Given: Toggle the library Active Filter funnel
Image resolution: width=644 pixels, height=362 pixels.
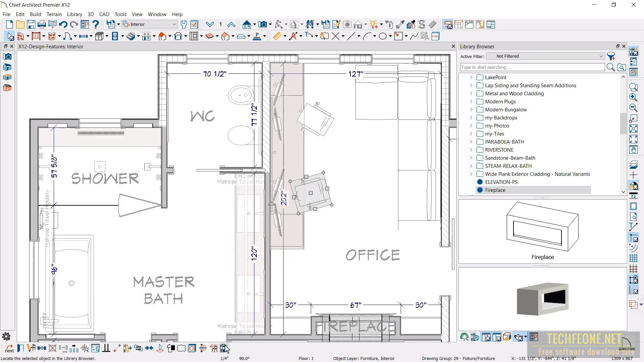Looking at the screenshot, I should click(611, 56).
